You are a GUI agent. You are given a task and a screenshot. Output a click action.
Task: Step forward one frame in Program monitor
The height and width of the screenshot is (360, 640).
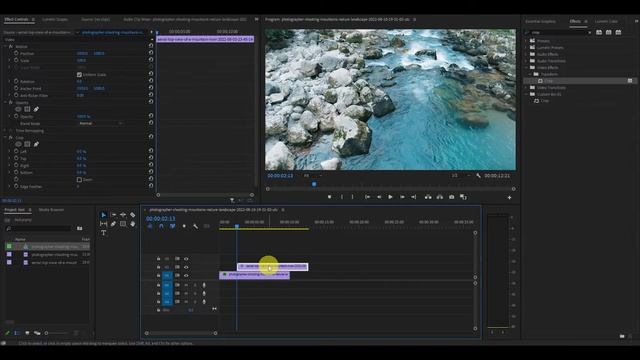pos(402,197)
